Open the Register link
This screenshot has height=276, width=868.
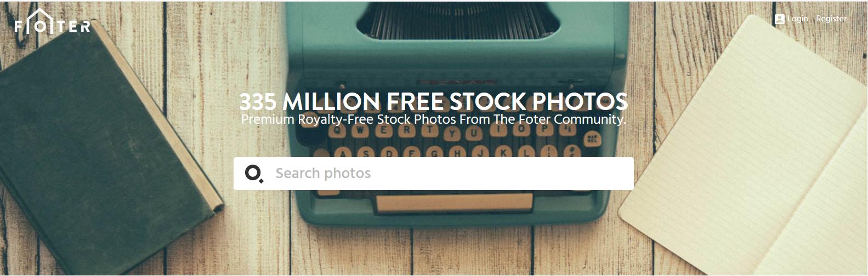coord(831,19)
